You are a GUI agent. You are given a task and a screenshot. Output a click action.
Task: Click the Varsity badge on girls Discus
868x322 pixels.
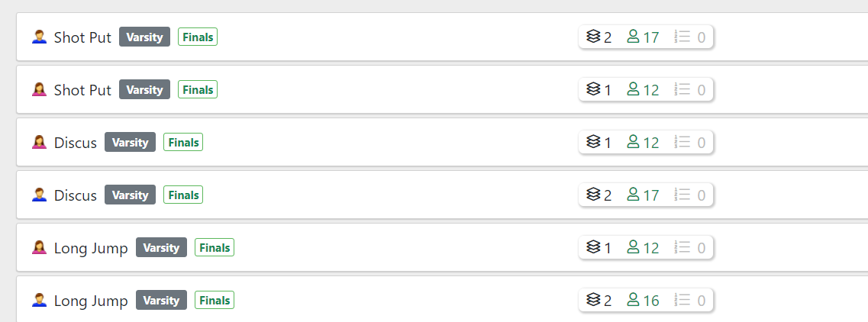(x=130, y=142)
